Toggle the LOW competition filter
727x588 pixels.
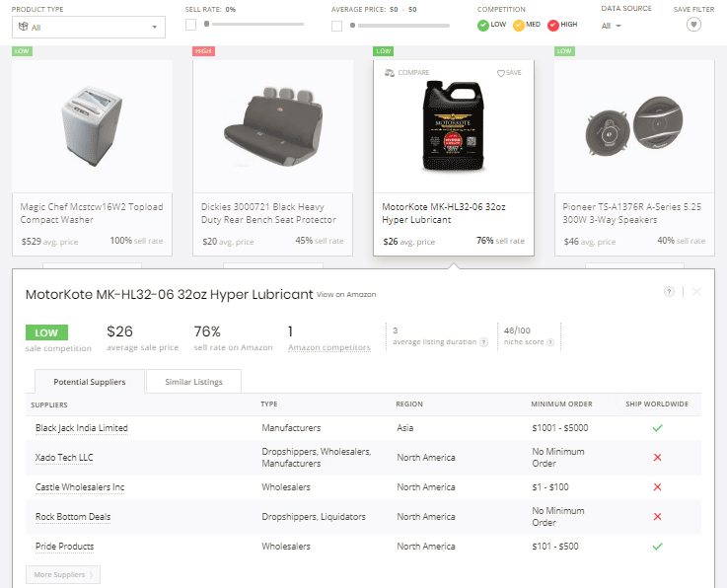(x=483, y=25)
